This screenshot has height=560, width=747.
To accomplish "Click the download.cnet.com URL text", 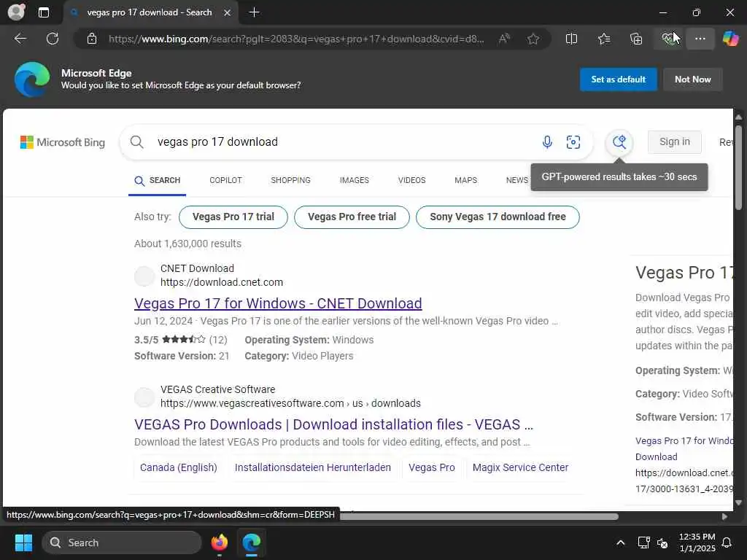I will pos(222,282).
